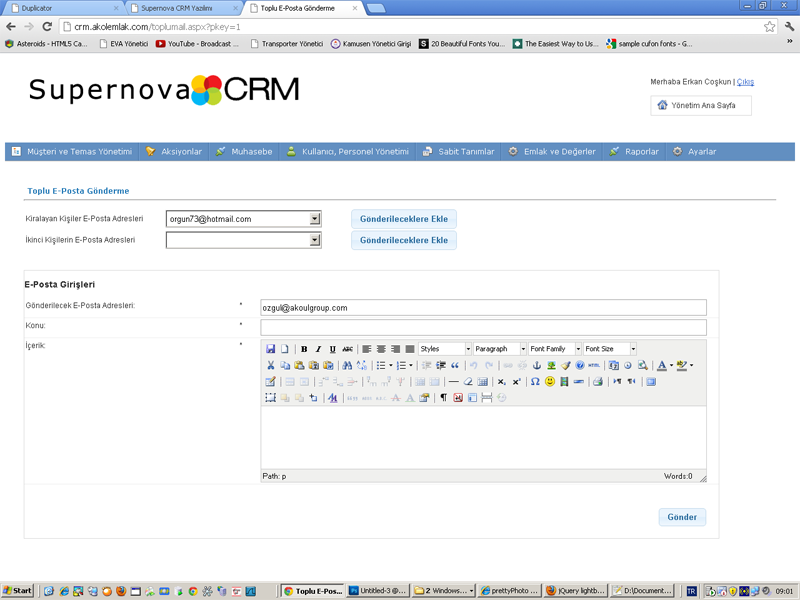The image size is (800, 600).
Task: Click the Subscript icon
Action: (x=502, y=382)
